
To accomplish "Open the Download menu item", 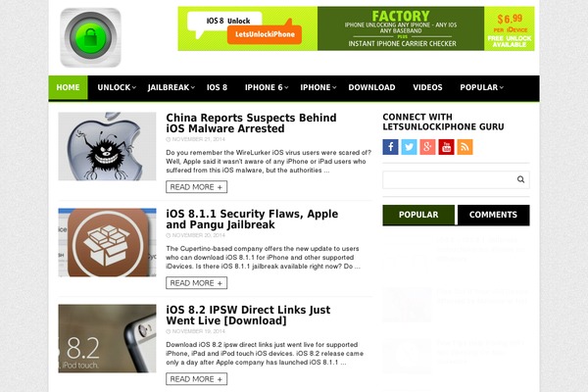I will click(x=371, y=87).
